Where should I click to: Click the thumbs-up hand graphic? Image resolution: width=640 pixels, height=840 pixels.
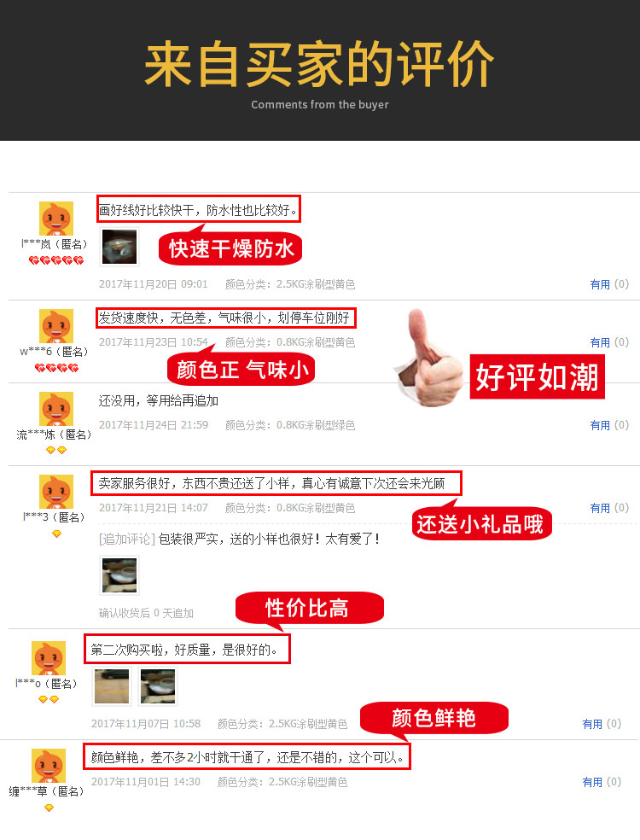pos(430,358)
